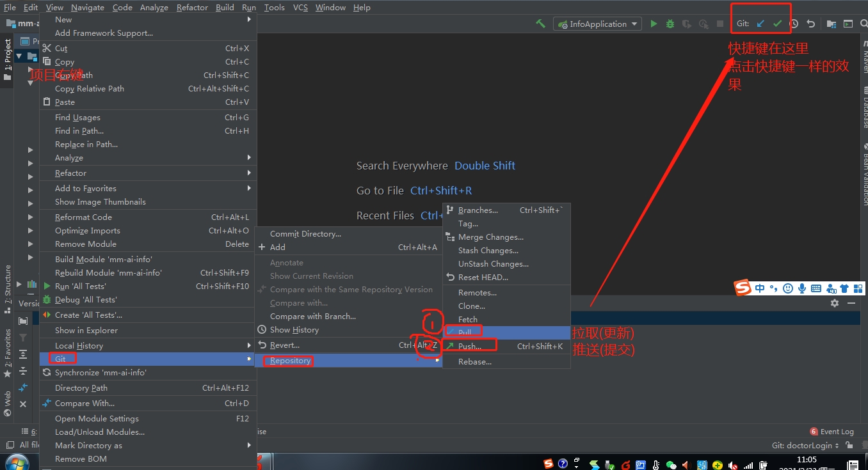The image size is (868, 470).
Task: Open InfoApplication run configuration dropdown
Action: 597,24
